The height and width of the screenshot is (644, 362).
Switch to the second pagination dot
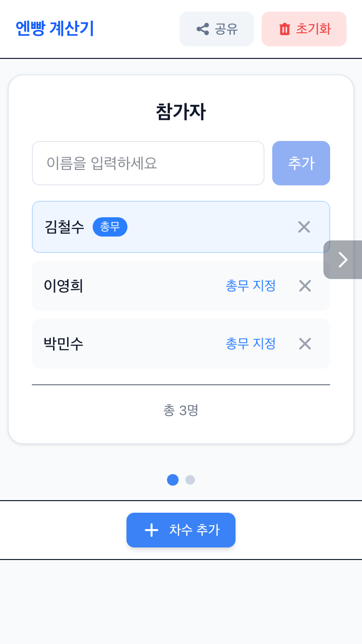(x=190, y=480)
